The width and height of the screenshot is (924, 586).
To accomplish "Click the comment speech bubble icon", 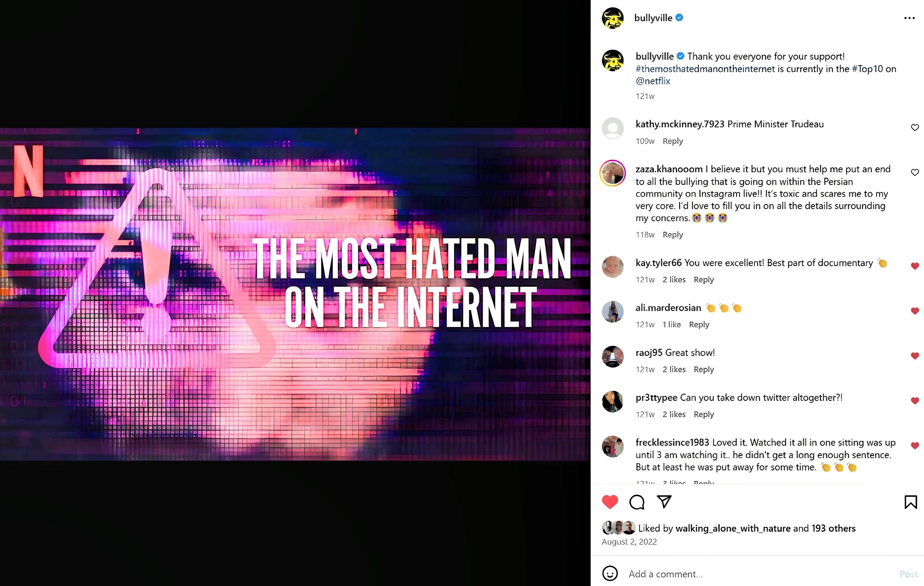I will pyautogui.click(x=637, y=502).
